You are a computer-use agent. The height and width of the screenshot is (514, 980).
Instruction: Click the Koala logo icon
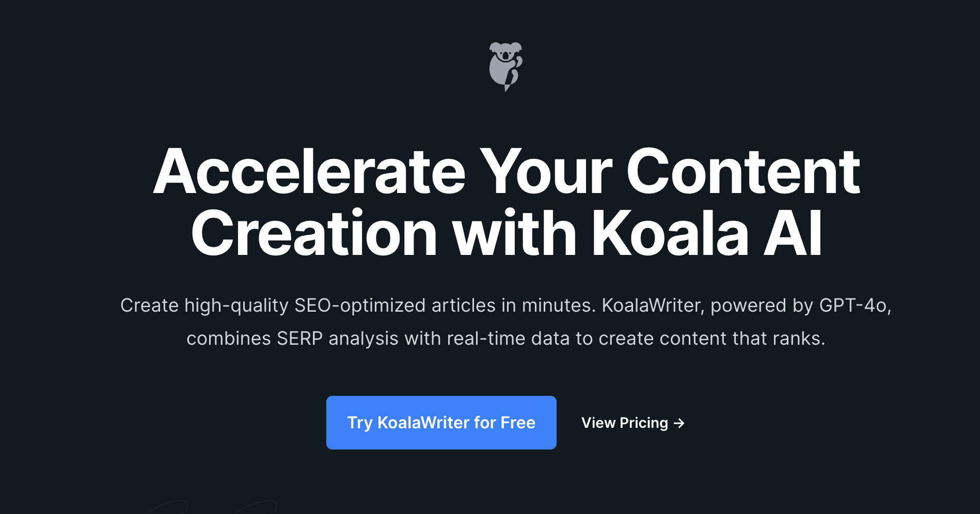point(505,67)
